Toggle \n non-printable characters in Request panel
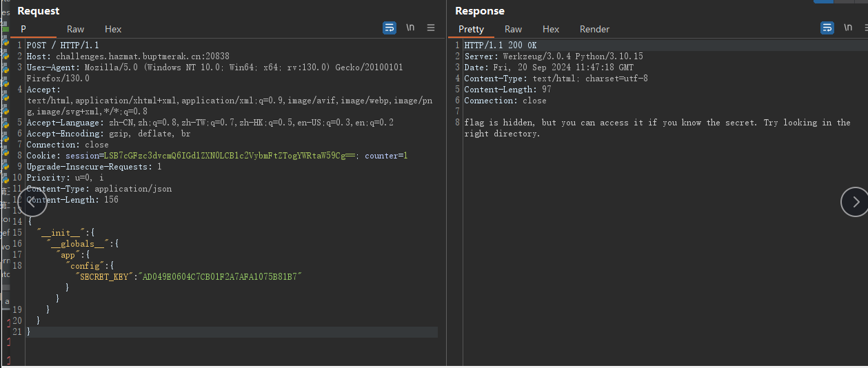Image resolution: width=868 pixels, height=368 pixels. 410,28
